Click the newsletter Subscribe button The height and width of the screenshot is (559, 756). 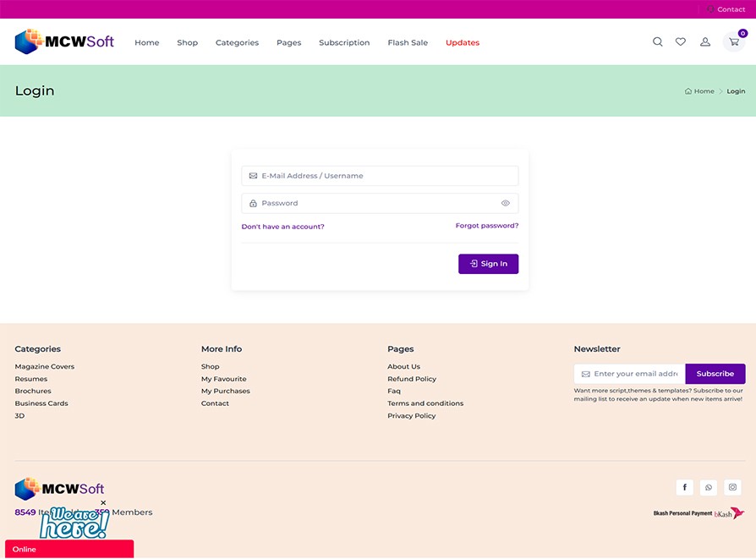pos(715,374)
